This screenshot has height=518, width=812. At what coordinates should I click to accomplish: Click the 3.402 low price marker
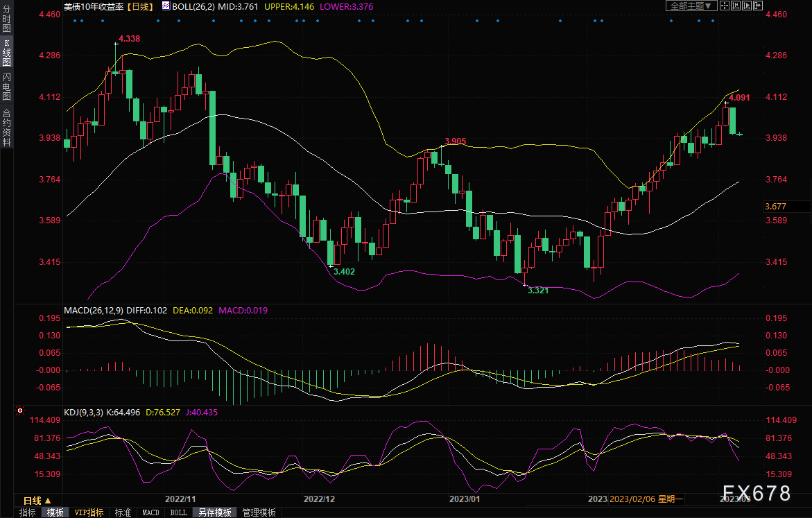tap(345, 271)
